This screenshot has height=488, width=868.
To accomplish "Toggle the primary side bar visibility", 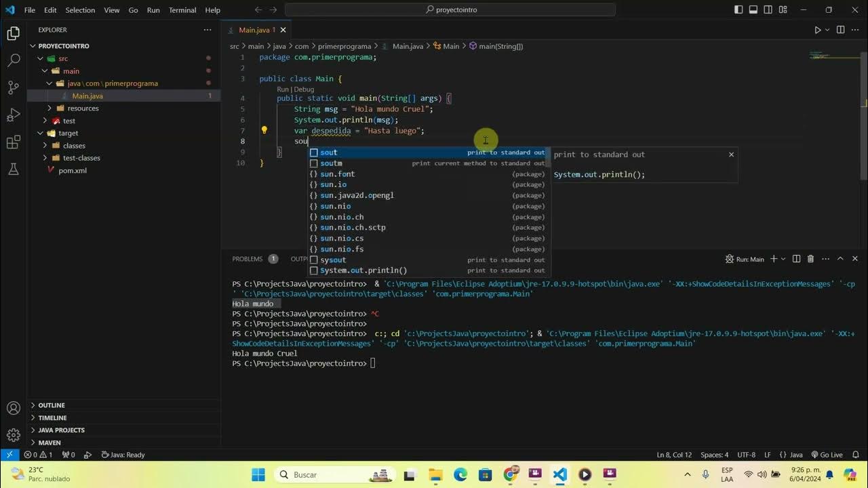I will (x=738, y=10).
